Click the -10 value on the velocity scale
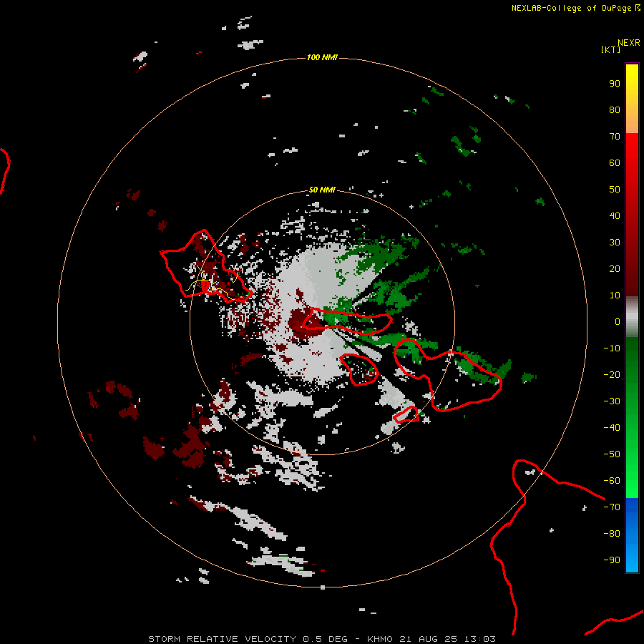Screen dimensions: 644x644 click(612, 348)
